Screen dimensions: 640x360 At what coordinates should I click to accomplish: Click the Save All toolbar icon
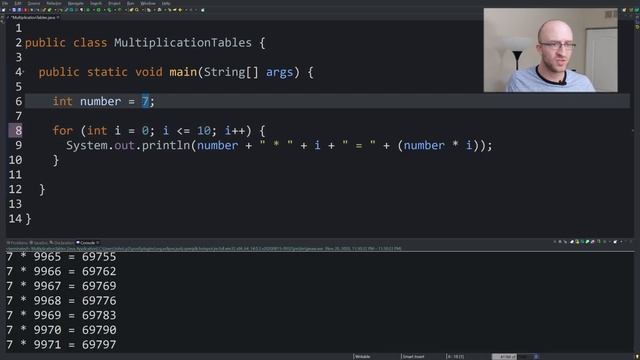point(19,10)
